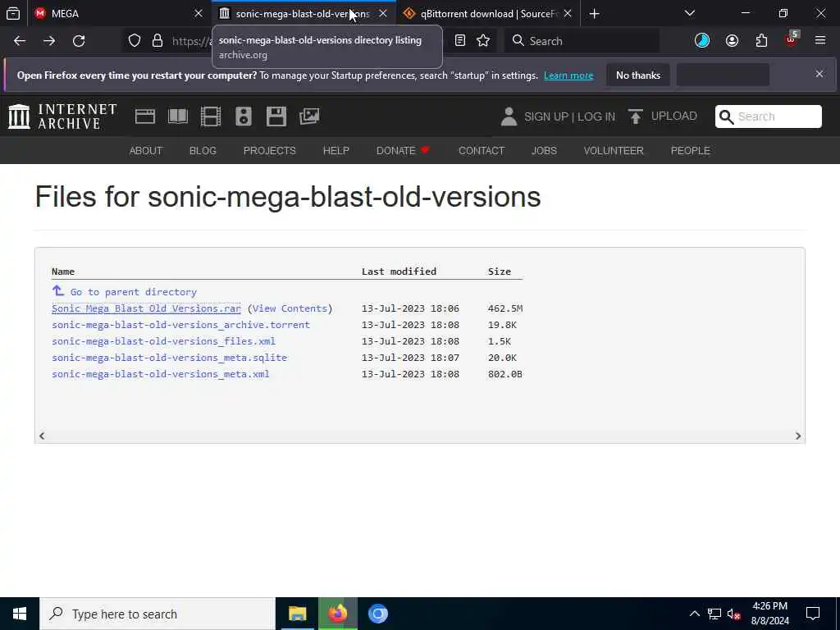Open the Firefox View icon
The image size is (840, 630).
(x=13, y=13)
